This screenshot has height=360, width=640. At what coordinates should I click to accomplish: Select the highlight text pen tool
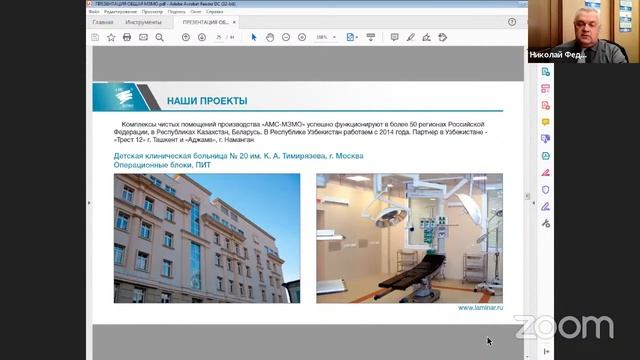pyautogui.click(x=411, y=37)
